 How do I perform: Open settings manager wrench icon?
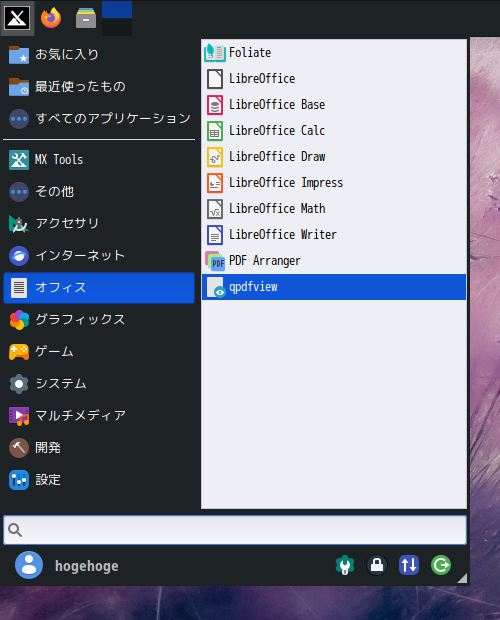[x=345, y=565]
